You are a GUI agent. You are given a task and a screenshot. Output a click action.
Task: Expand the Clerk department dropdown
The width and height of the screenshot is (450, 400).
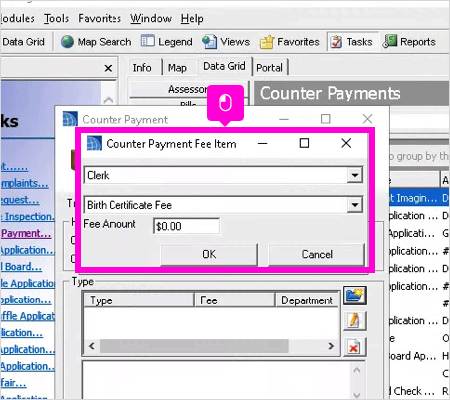(x=354, y=175)
